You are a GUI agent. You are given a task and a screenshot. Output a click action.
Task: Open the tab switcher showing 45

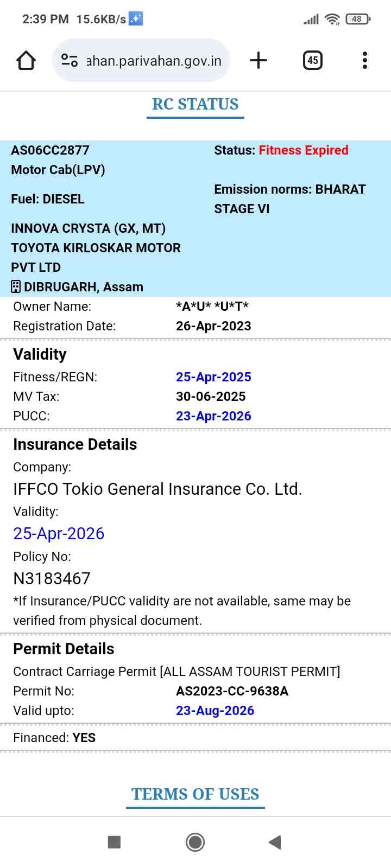coord(312,60)
